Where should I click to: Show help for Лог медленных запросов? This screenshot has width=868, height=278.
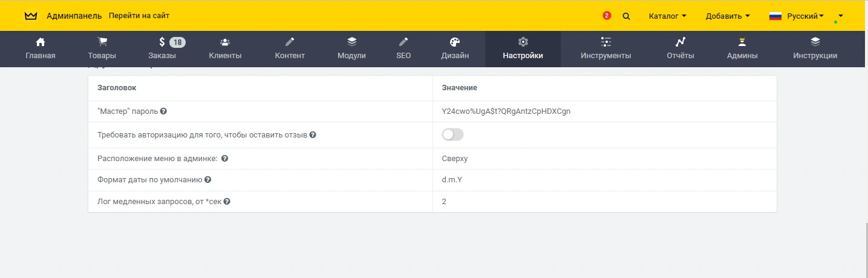(227, 202)
